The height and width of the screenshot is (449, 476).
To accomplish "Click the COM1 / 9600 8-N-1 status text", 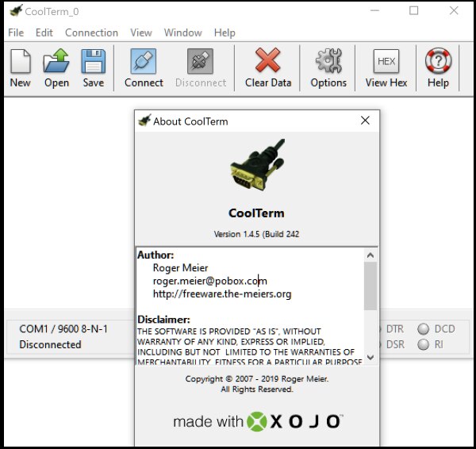I will coord(63,328).
